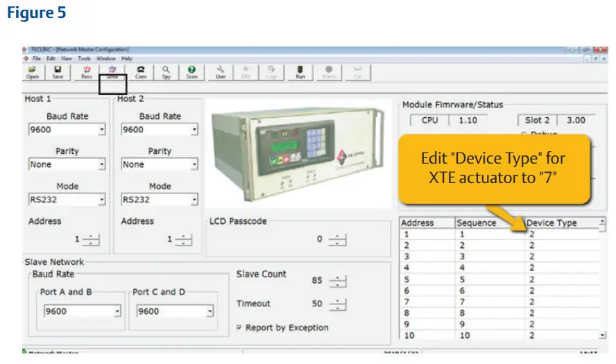Click the Address column header
The image size is (616, 364).
pos(427,223)
